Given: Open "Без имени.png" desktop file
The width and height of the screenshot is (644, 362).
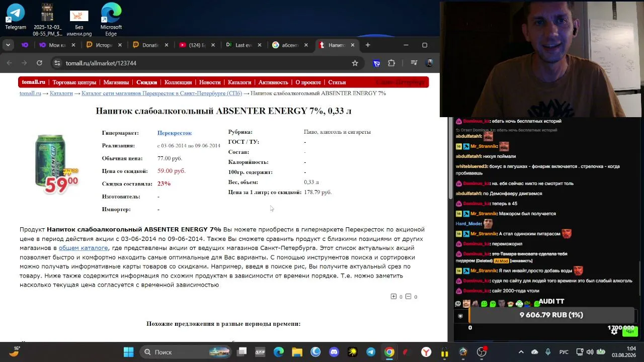Looking at the screenshot, I should [x=79, y=23].
